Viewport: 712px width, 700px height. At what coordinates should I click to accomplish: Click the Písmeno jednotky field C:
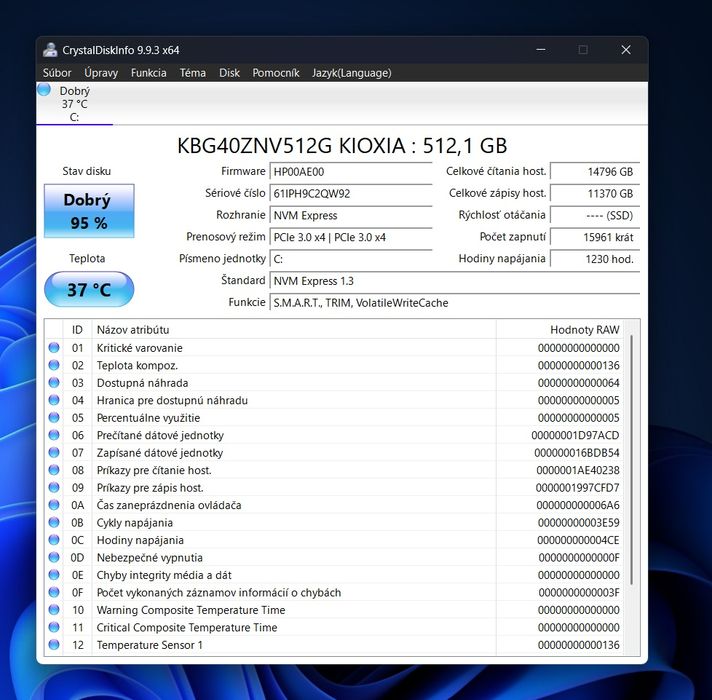point(351,259)
